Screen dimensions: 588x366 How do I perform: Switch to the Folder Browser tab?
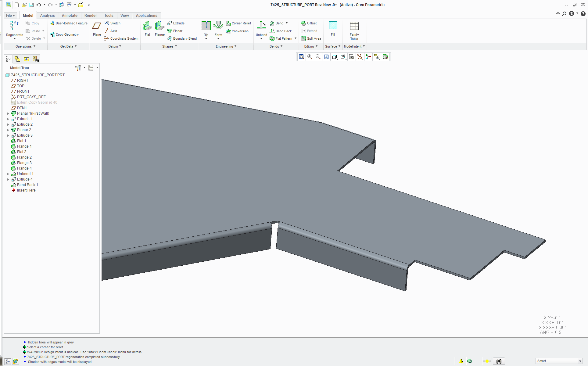17,59
